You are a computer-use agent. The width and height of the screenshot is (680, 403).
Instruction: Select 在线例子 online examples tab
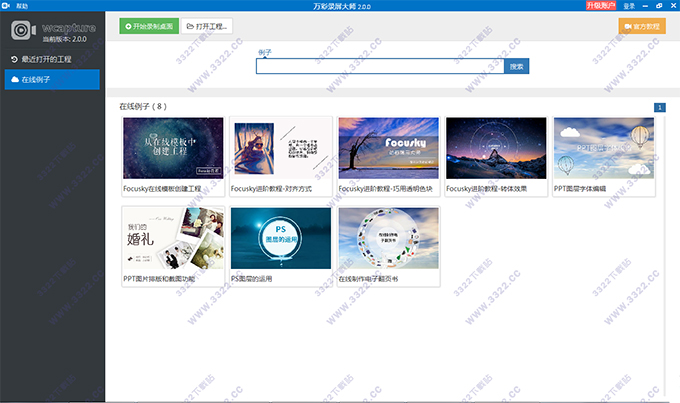52,79
